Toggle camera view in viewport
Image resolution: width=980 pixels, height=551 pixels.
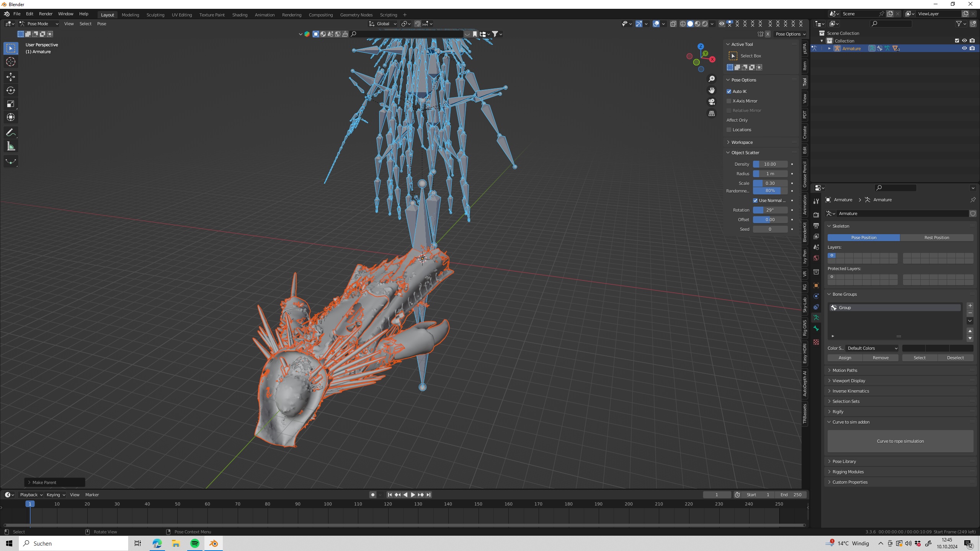(x=712, y=102)
